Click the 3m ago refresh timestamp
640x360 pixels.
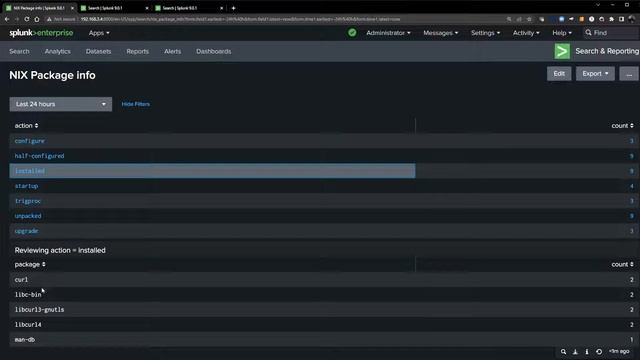619,351
